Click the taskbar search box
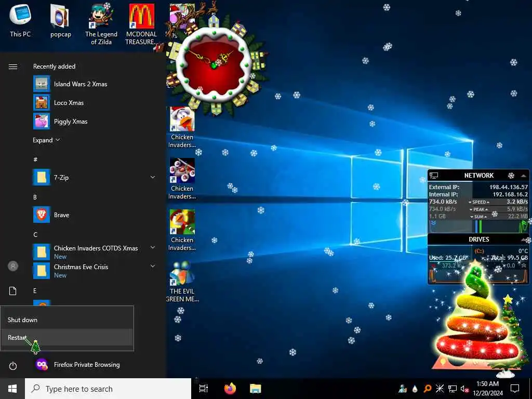 click(x=108, y=389)
